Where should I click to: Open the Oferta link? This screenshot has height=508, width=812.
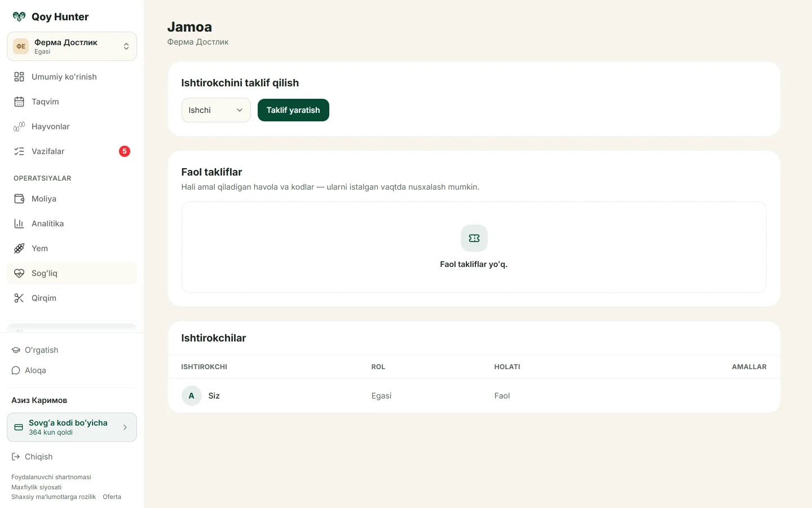112,497
